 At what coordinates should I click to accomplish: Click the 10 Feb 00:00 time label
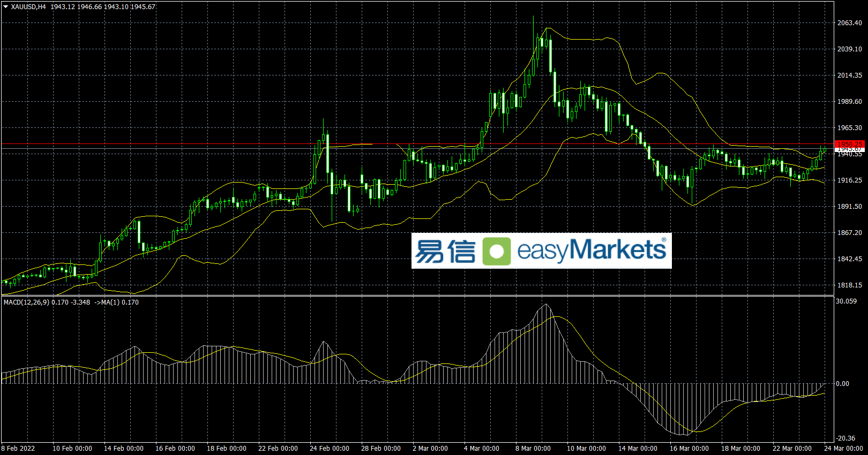click(x=72, y=449)
